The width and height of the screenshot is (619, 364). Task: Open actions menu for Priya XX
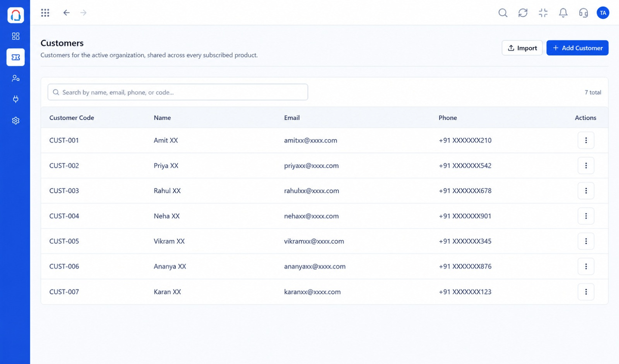[586, 166]
